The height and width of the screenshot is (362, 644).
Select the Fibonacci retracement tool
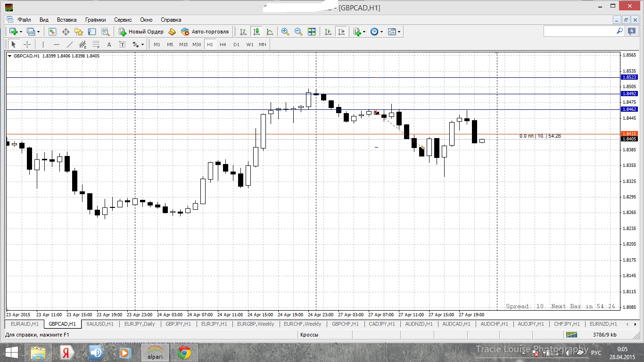(96, 44)
